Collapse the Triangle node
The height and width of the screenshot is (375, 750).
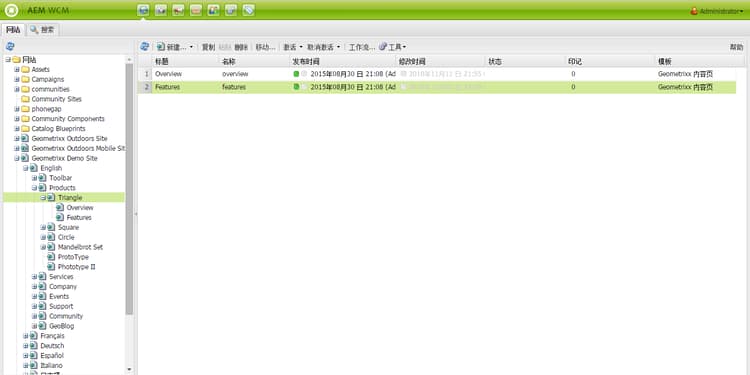pos(43,198)
